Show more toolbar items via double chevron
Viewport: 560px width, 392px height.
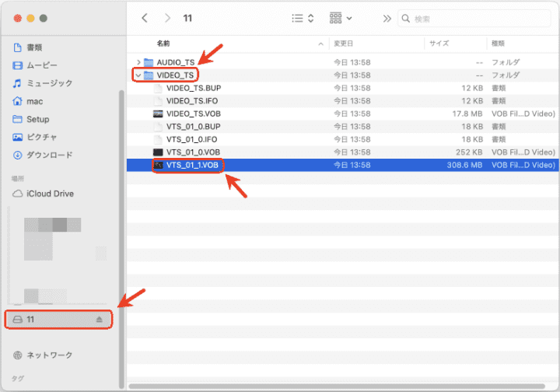coord(387,19)
